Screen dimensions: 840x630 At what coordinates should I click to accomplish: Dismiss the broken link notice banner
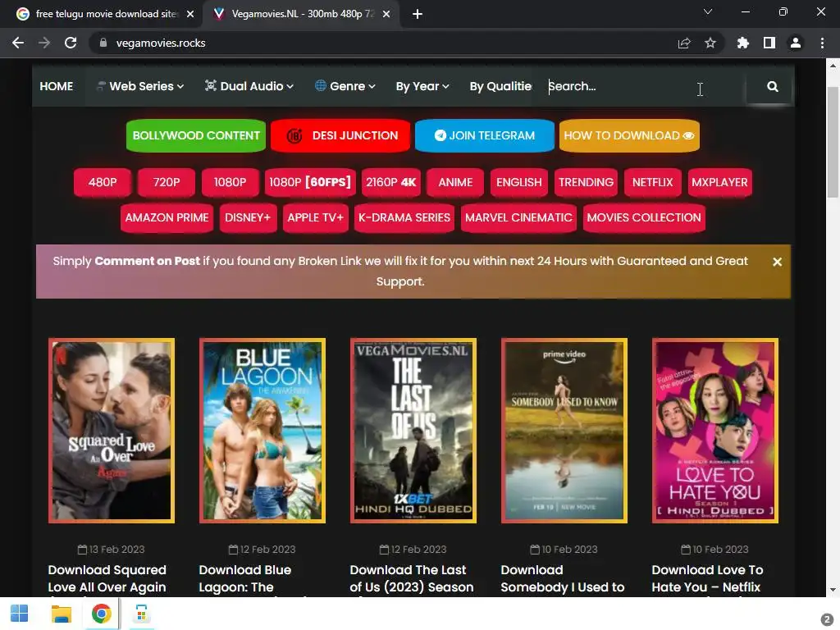pos(777,262)
